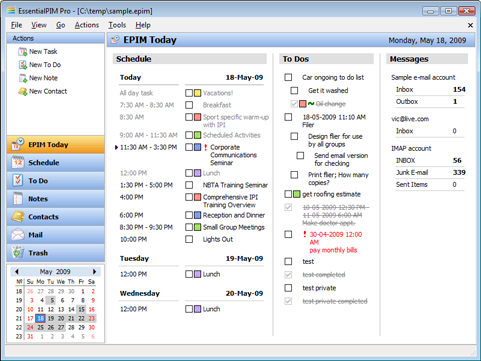The width and height of the screenshot is (481, 361).
Task: Click the EssentialPIM title bar app icon
Action: (x=11, y=11)
